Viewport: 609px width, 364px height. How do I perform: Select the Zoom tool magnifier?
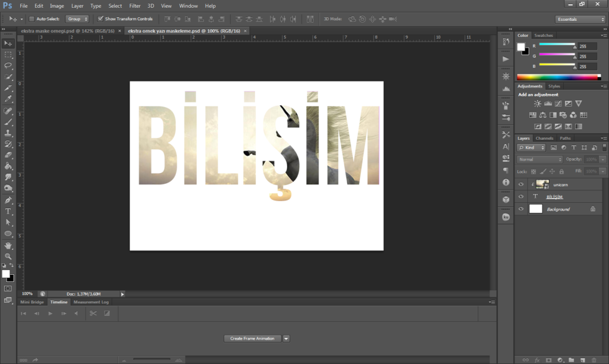[x=8, y=256]
